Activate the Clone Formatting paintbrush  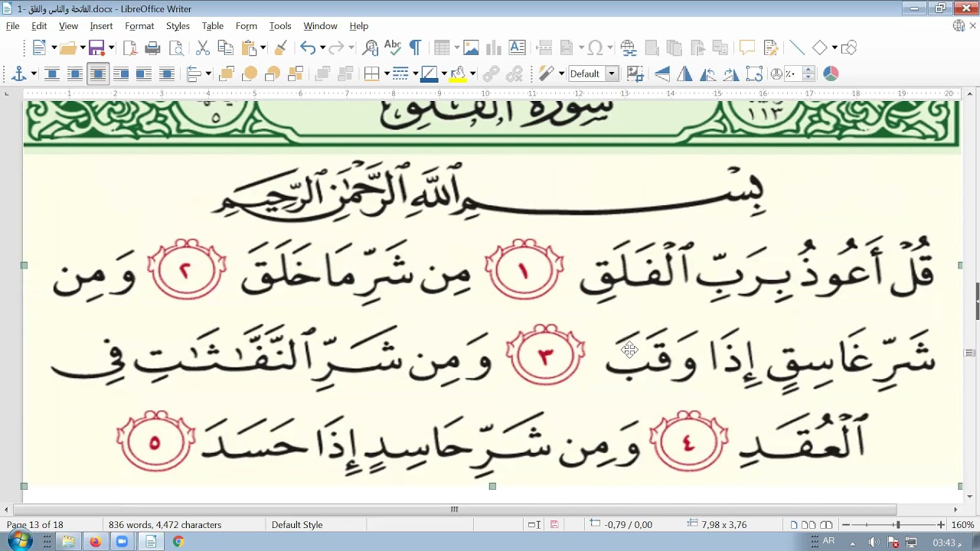tap(280, 48)
